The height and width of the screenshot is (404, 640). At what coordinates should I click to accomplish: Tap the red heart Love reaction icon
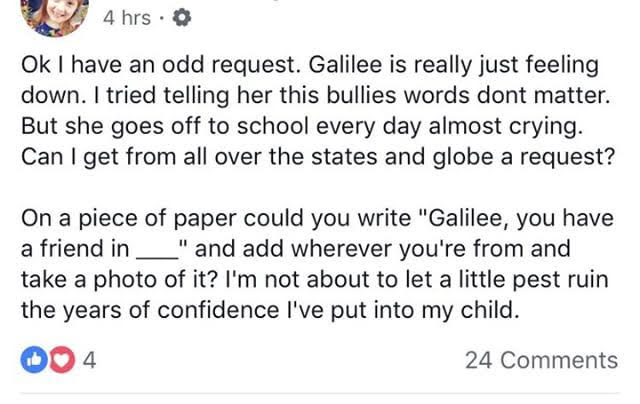click(x=62, y=360)
